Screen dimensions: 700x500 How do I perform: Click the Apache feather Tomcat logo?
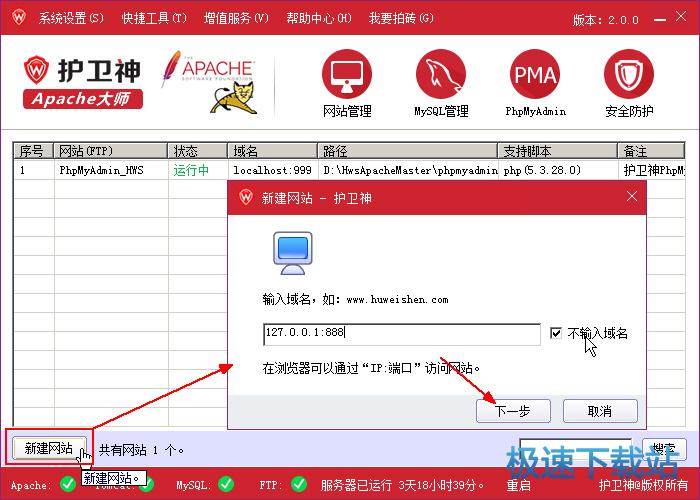(x=209, y=82)
